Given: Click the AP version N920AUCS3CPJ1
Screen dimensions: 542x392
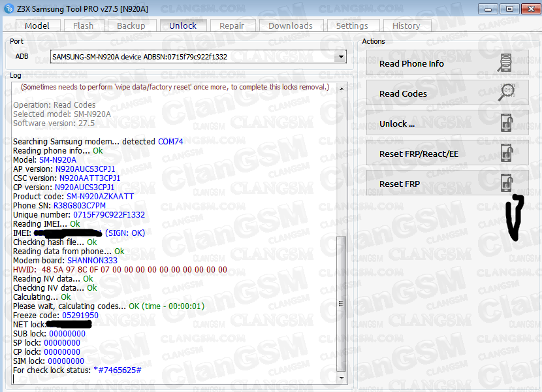Looking at the screenshot, I should point(85,169).
